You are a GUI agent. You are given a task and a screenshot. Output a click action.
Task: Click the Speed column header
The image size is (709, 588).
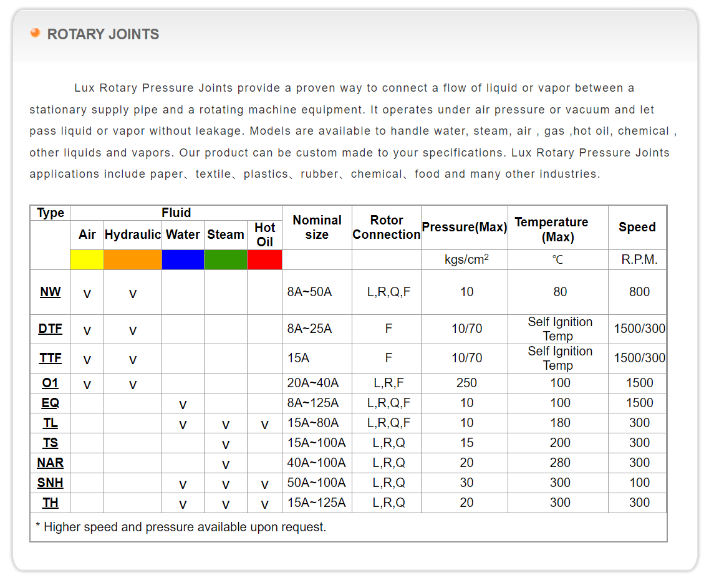(x=637, y=227)
